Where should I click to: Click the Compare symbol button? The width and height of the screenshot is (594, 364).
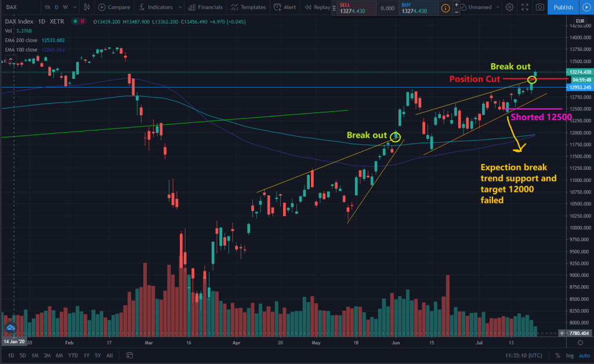coord(114,8)
